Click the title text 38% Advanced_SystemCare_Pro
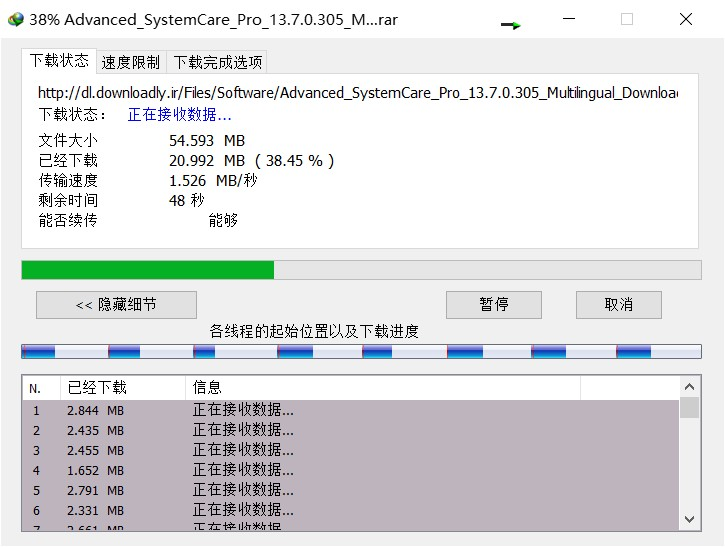The width and height of the screenshot is (725, 547). click(x=213, y=19)
